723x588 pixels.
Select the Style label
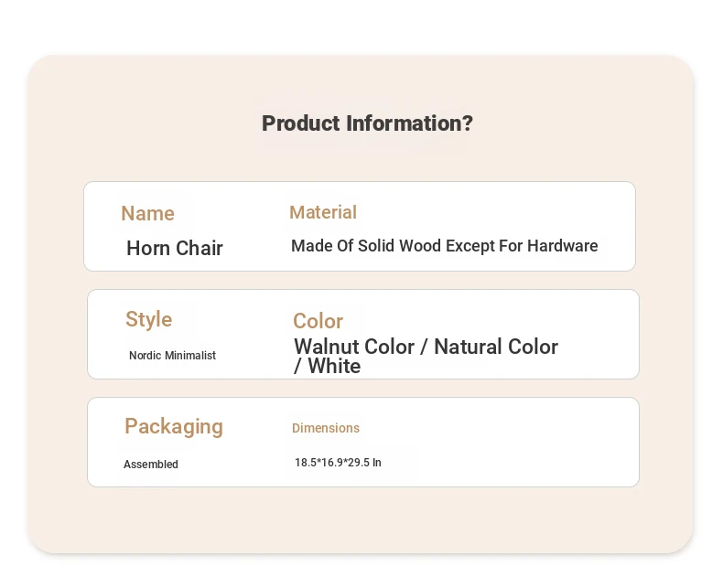click(148, 319)
